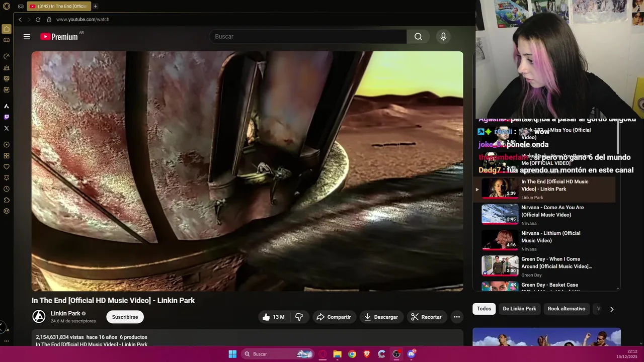The width and height of the screenshot is (644, 362).
Task: Open sidebar settings gear icon
Action: tap(7, 211)
